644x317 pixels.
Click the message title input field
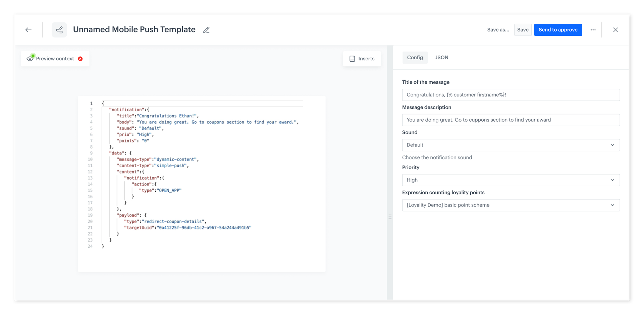[511, 95]
